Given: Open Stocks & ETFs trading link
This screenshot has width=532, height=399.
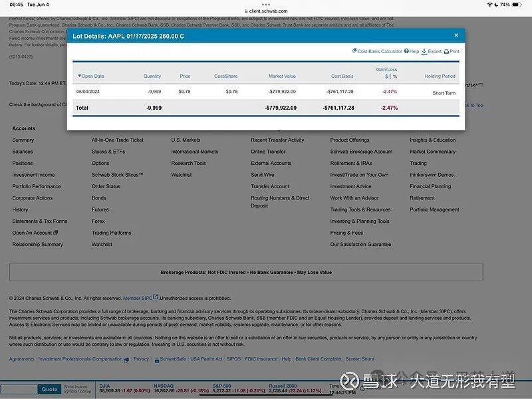Looking at the screenshot, I should [x=108, y=152].
